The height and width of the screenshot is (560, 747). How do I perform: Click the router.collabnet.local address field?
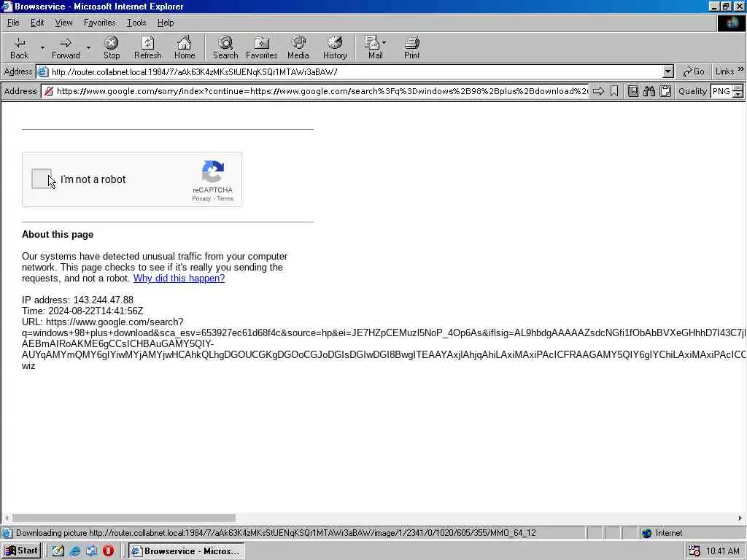[x=356, y=72]
